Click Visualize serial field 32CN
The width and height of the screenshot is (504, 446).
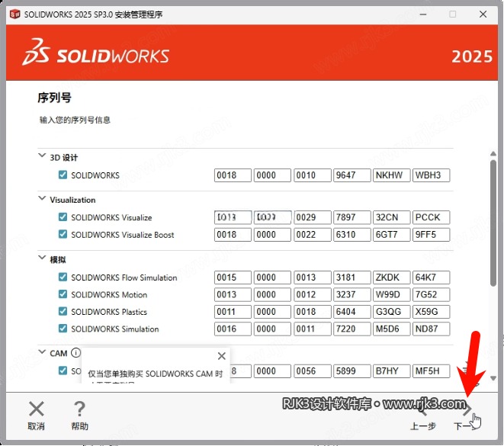coord(391,217)
